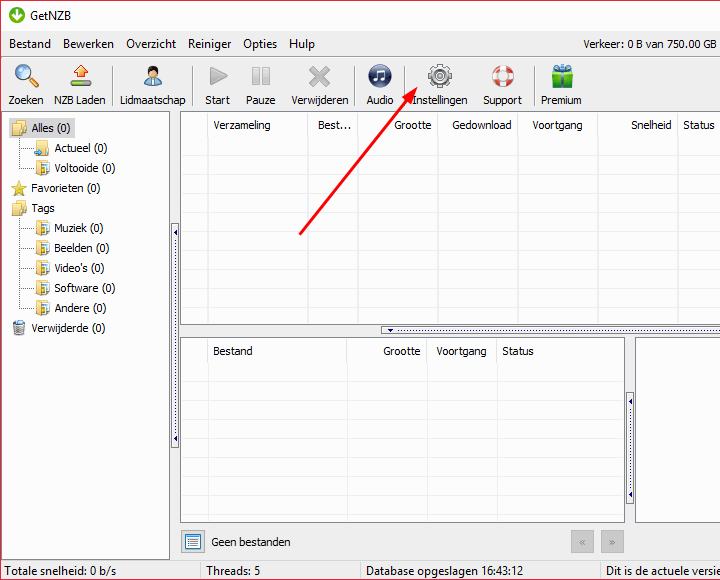The width and height of the screenshot is (720, 580).
Task: Select the Tags folder
Action: coord(33,208)
